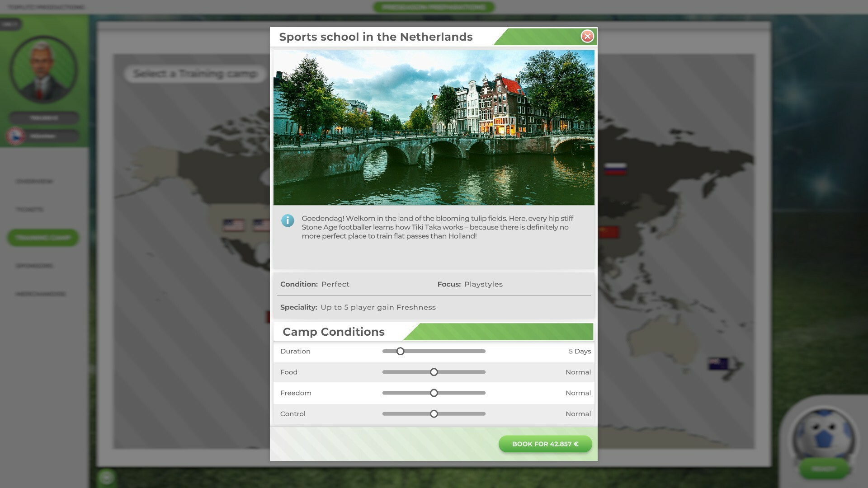Book the camp for 42.857 €
This screenshot has width=868, height=488.
click(545, 444)
